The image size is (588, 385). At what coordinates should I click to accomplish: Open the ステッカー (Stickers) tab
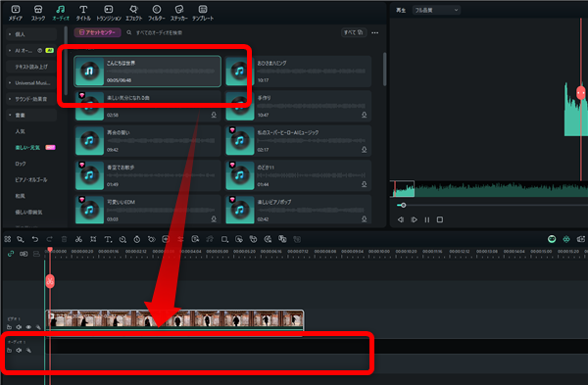coord(179,13)
